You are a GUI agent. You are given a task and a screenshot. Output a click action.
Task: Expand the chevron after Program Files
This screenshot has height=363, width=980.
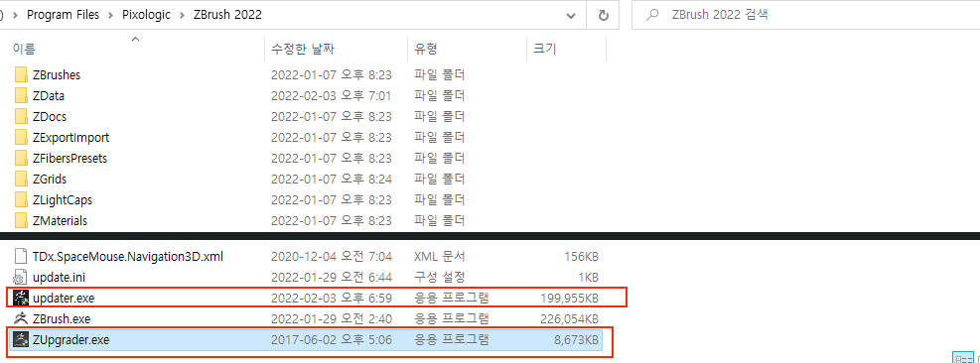(110, 16)
